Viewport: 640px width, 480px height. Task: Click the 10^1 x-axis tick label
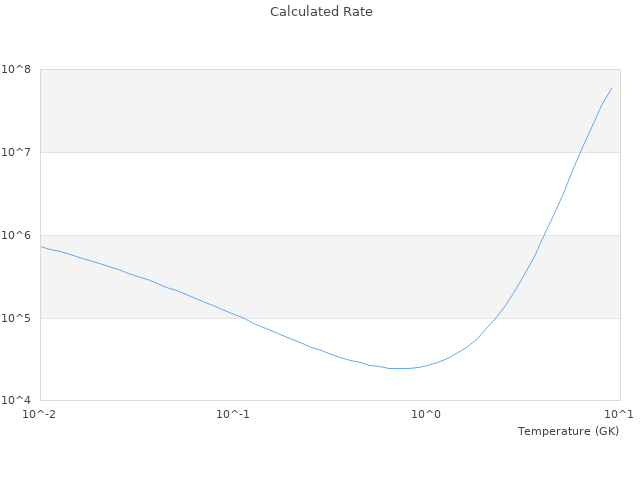tap(619, 414)
